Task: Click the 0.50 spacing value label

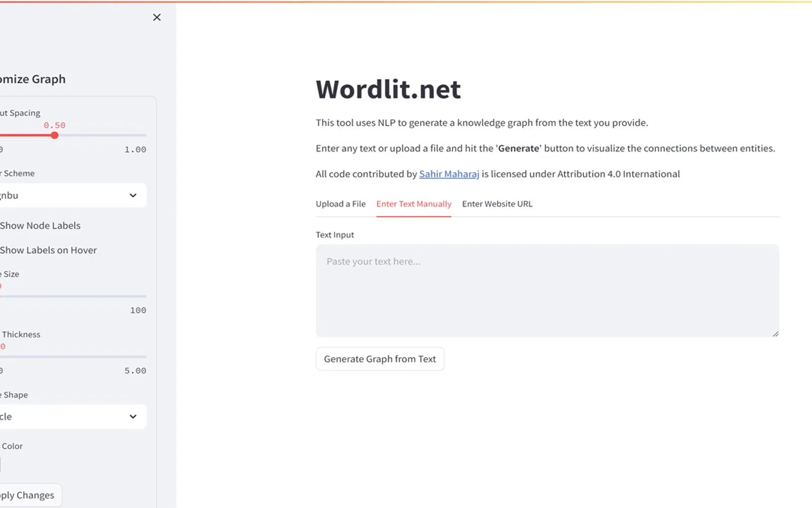Action: pyautogui.click(x=54, y=125)
